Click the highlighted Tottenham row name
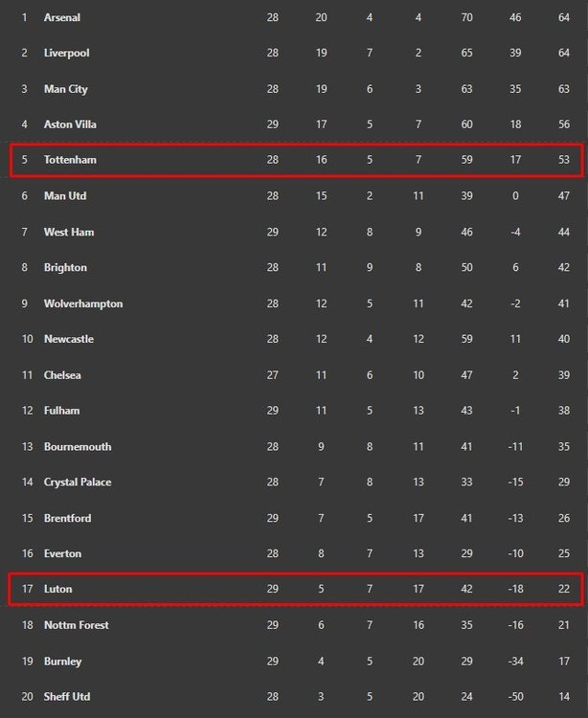The image size is (588, 718). [x=70, y=160]
